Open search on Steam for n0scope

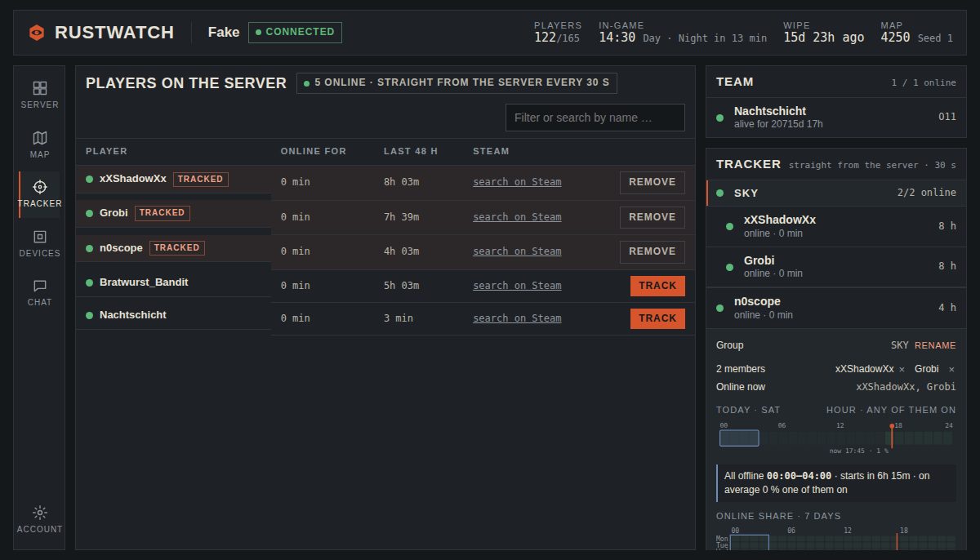[517, 251]
